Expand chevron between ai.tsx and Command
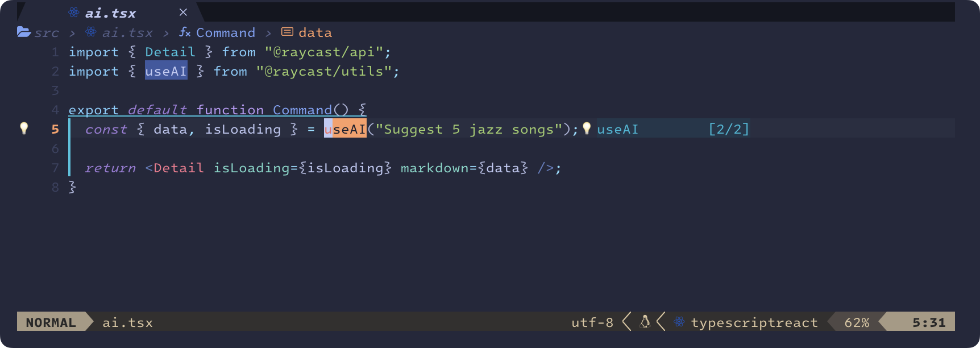The width and height of the screenshot is (980, 348). click(x=166, y=33)
